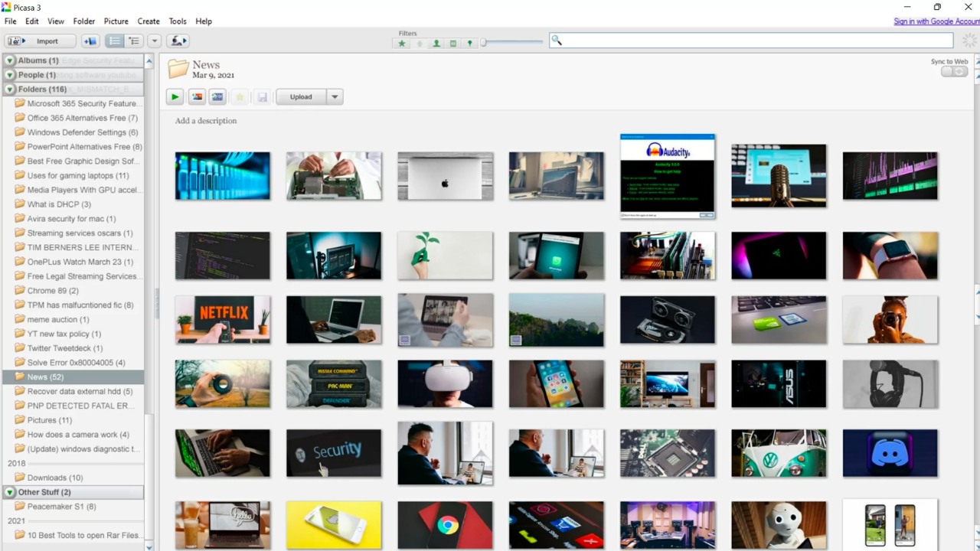Screen dimensions: 980x551
Task: Select the Netflix thumbnail
Action: [223, 319]
